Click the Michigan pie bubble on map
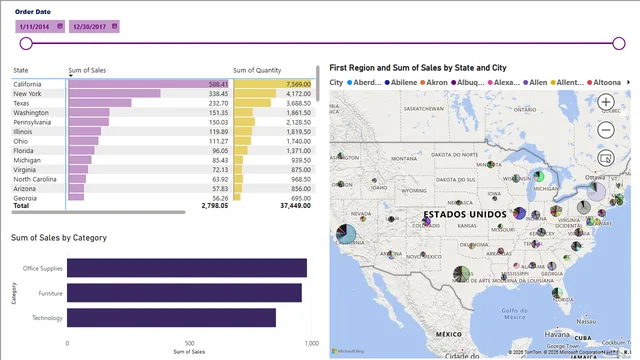This screenshot has height=360, width=640. [539, 176]
